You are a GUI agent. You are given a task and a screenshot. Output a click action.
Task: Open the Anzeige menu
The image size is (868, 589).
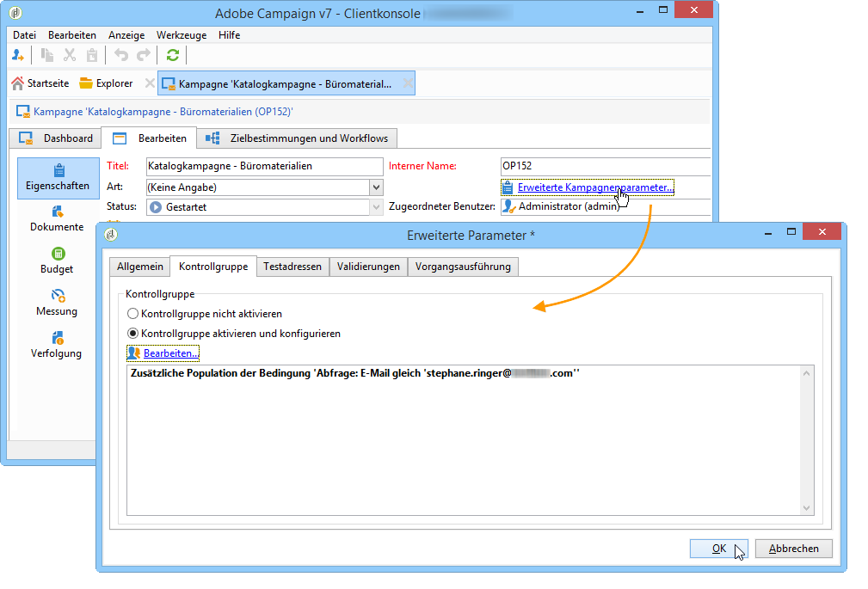point(126,35)
